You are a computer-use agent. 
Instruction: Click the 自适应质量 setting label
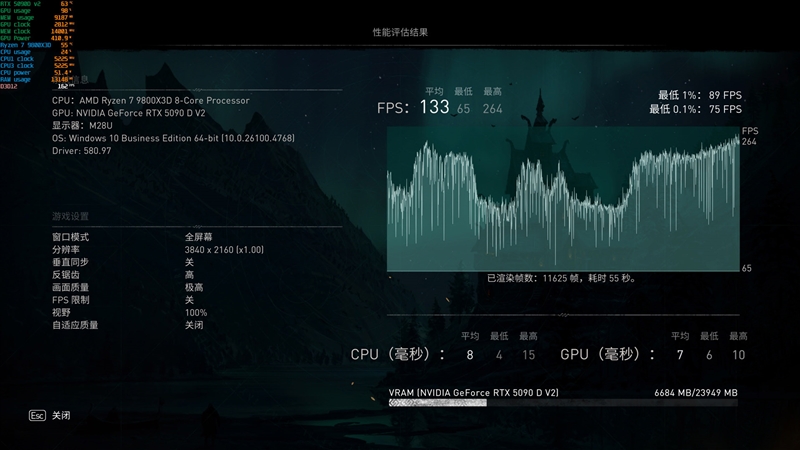pos(75,325)
